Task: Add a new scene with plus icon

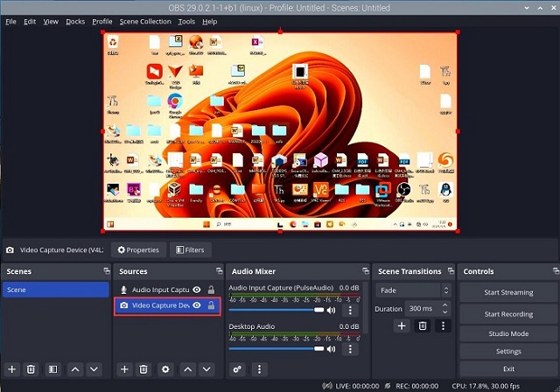Action: [x=11, y=369]
